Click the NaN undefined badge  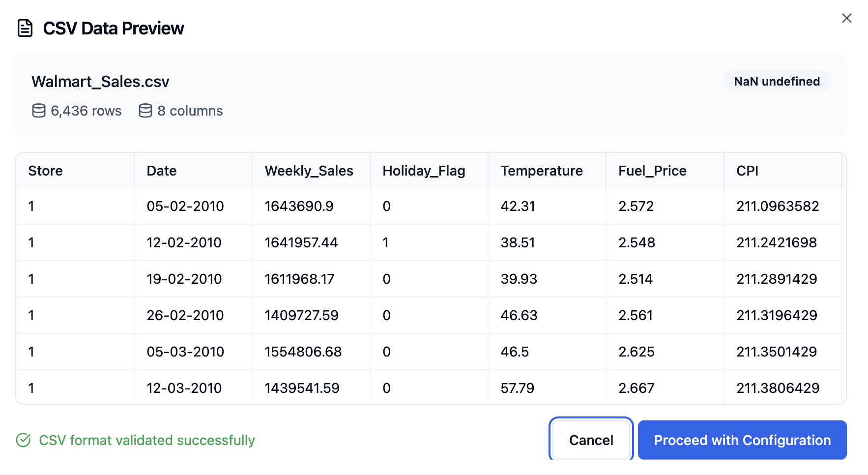(777, 81)
